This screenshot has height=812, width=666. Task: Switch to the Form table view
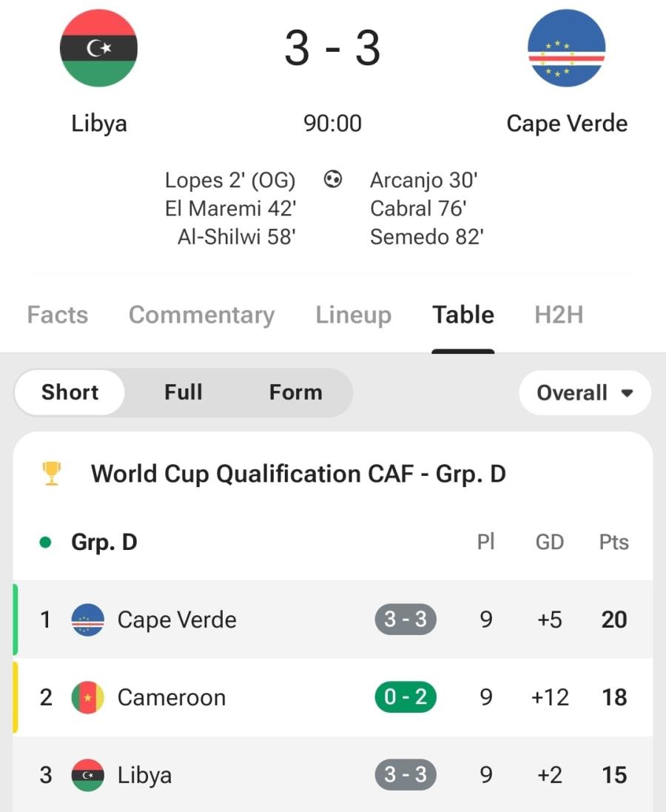pyautogui.click(x=295, y=392)
